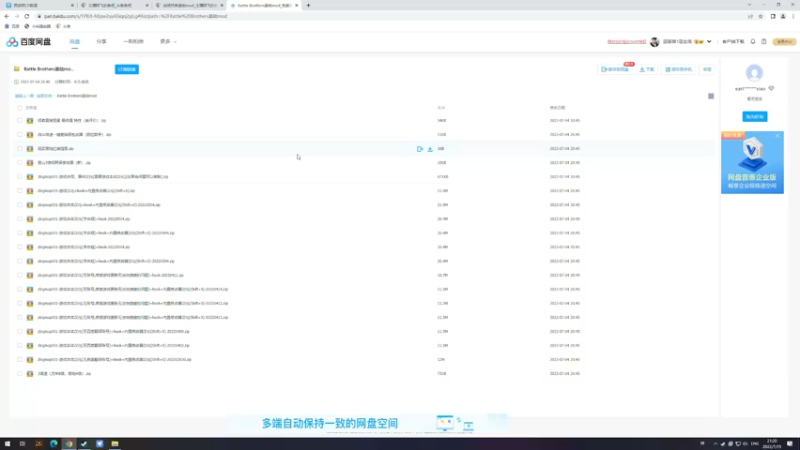Viewport: 800px width, 450px height.
Task: Tick the select-all checkbox in file list header
Action: 20,108
